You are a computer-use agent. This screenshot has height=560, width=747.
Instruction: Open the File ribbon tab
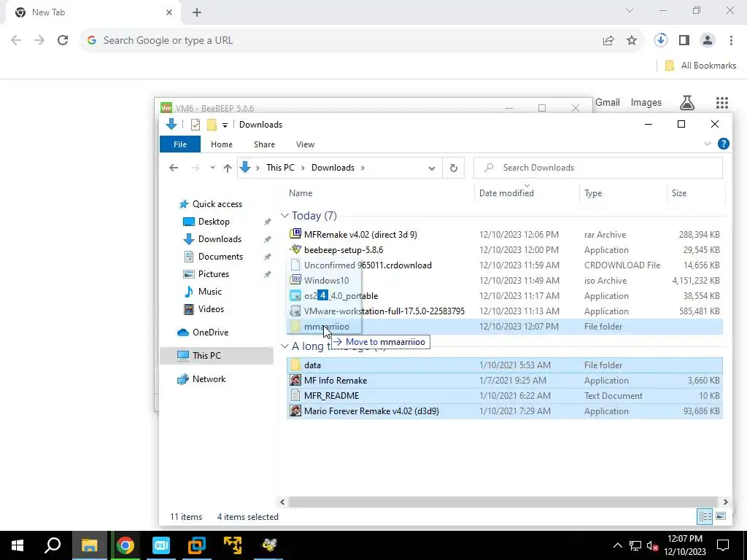(x=180, y=144)
